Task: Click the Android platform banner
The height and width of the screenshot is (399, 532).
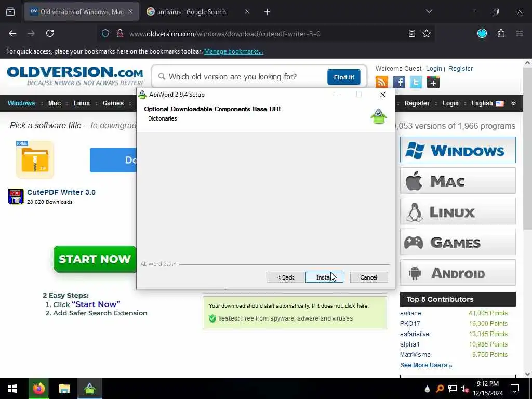Action: 458,272
